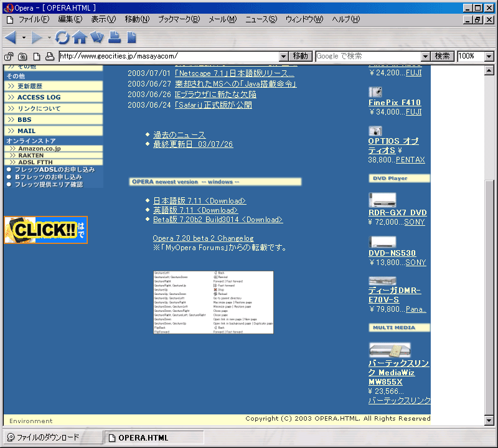This screenshot has width=498, height=448.
Task: Open the メール(M) menu
Action: click(223, 19)
